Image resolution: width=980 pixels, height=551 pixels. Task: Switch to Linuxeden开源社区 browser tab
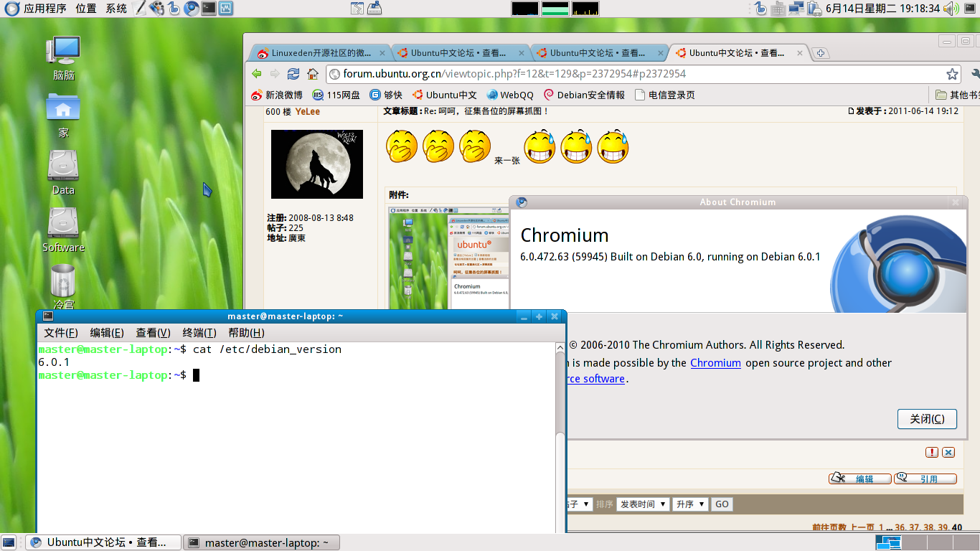tap(320, 53)
